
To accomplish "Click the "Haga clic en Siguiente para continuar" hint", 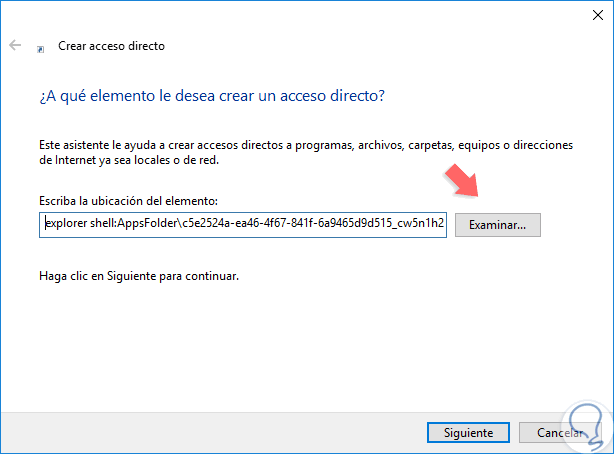I will click(x=140, y=275).
